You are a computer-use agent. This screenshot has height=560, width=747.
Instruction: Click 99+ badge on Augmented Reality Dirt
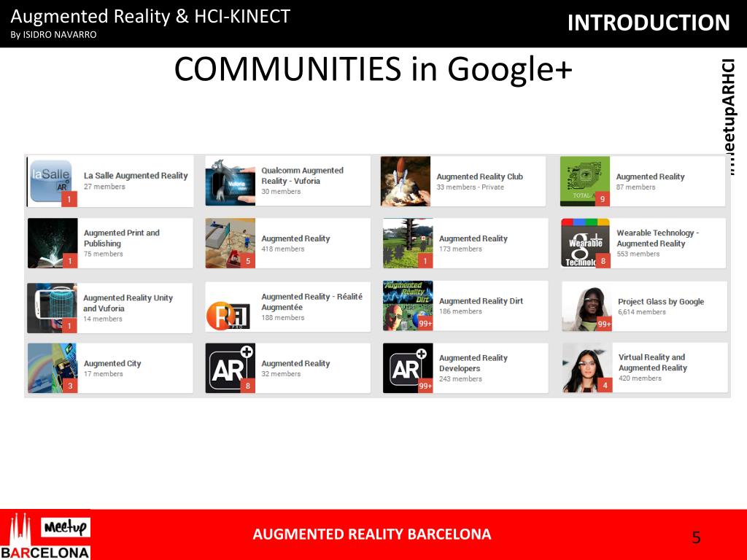click(425, 323)
